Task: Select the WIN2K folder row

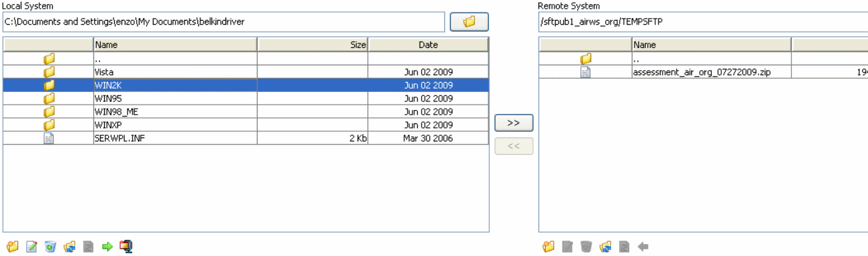Action: (246, 85)
